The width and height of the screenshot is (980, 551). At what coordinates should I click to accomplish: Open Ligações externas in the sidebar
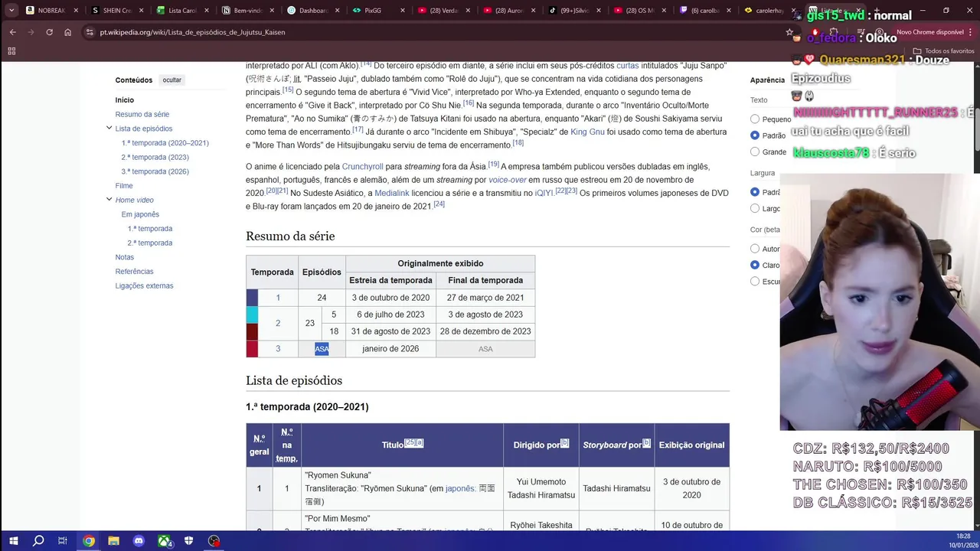[145, 285]
